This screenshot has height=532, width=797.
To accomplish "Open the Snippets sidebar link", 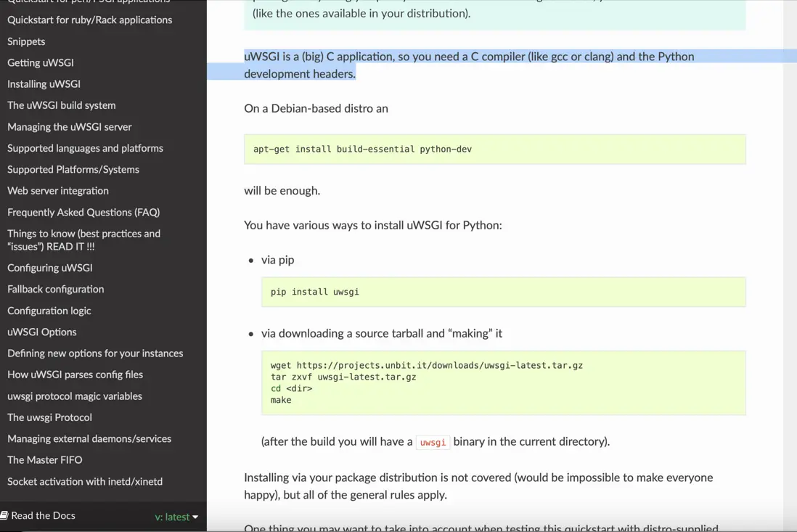I will tap(26, 41).
